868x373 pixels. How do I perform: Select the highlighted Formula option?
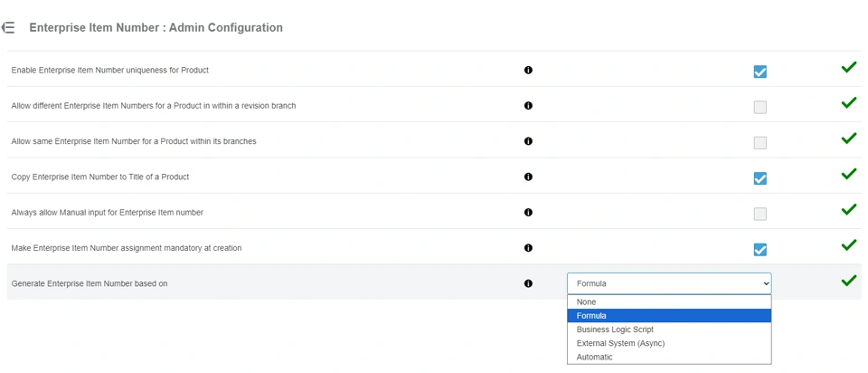pos(591,316)
